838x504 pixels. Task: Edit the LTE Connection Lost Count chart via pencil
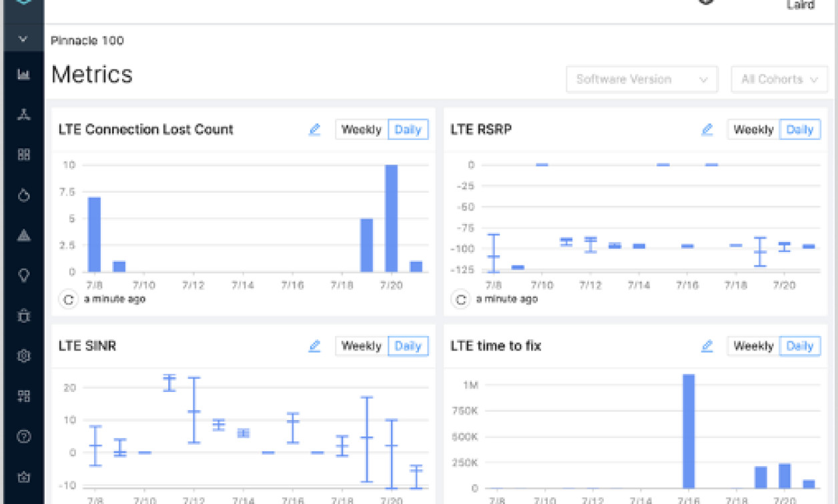(314, 129)
